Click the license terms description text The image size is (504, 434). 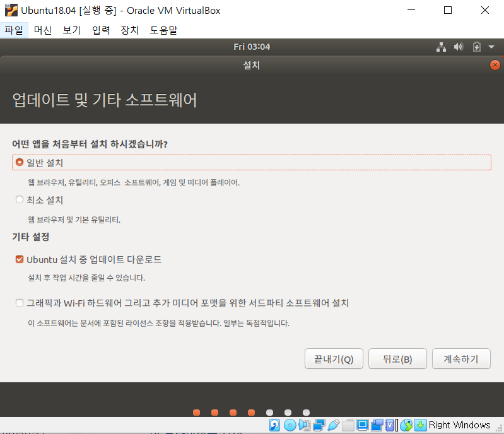(x=158, y=323)
